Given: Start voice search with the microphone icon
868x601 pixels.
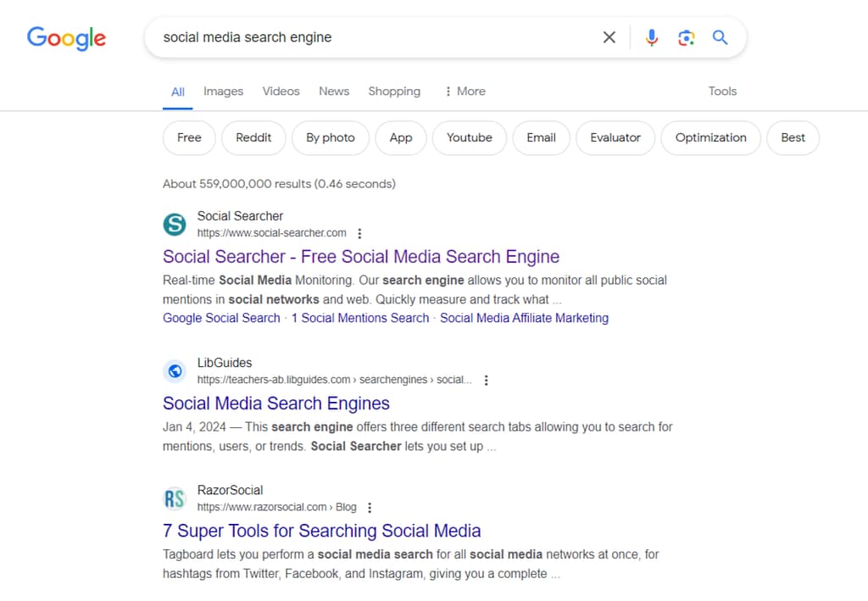Looking at the screenshot, I should (x=652, y=37).
